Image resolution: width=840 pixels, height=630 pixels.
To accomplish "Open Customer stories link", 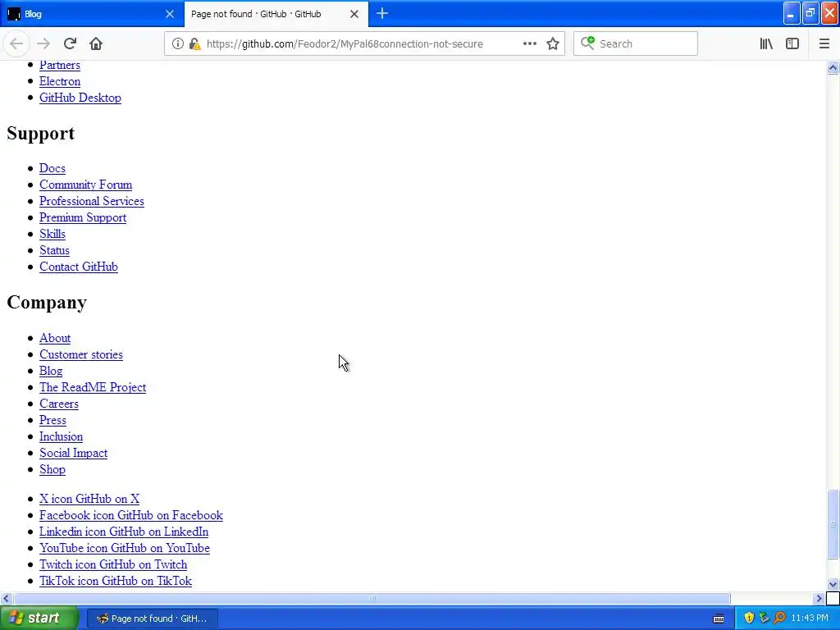I will (81, 354).
